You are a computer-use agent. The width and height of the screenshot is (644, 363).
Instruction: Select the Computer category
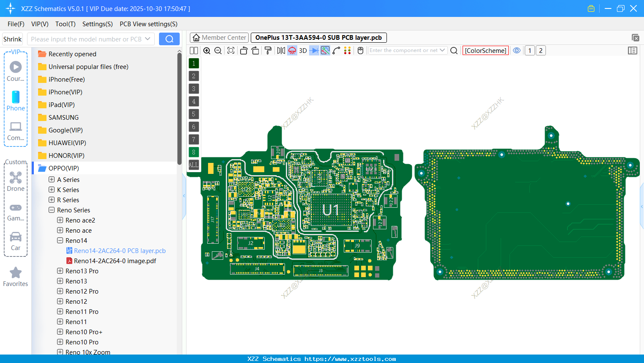tap(16, 131)
